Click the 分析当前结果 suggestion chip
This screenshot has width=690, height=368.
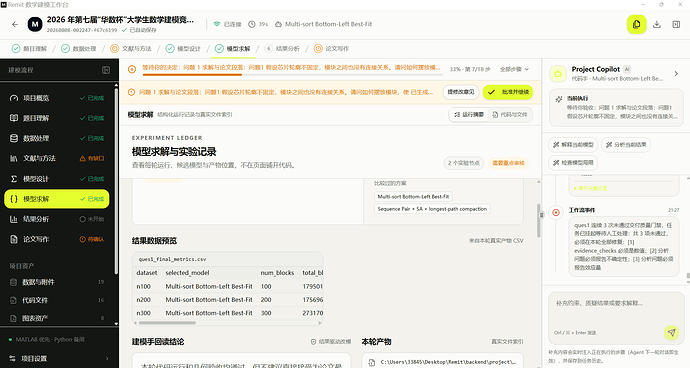pos(626,144)
